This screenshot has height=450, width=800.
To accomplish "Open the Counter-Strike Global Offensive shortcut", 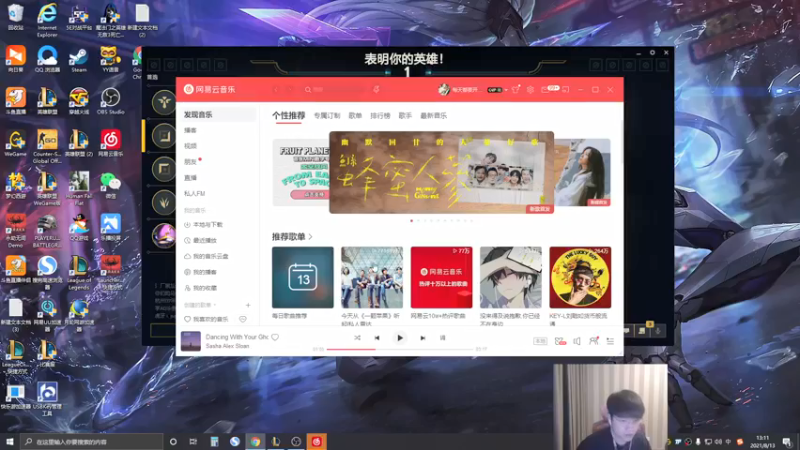I will [x=47, y=145].
